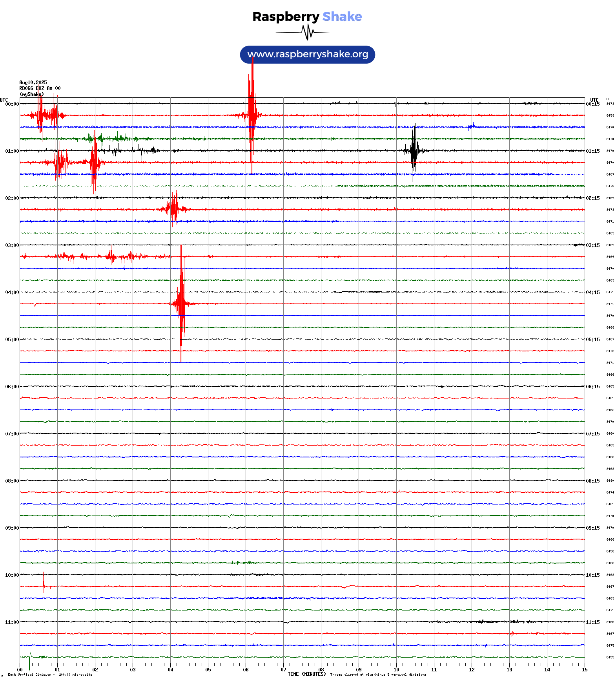This screenshot has height=680, width=616.
Task: Click the Each Vertical Division scale note
Action: tap(50, 675)
